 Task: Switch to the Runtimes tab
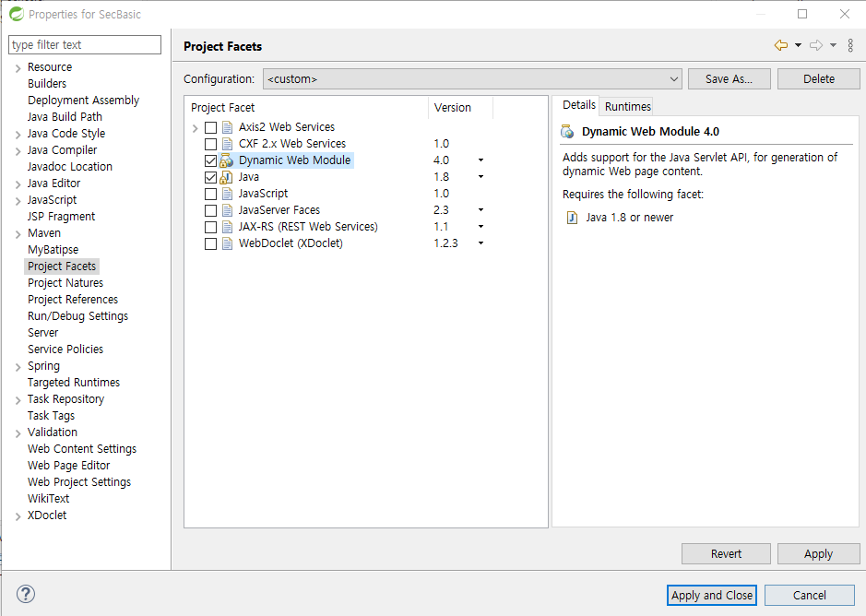pos(628,106)
